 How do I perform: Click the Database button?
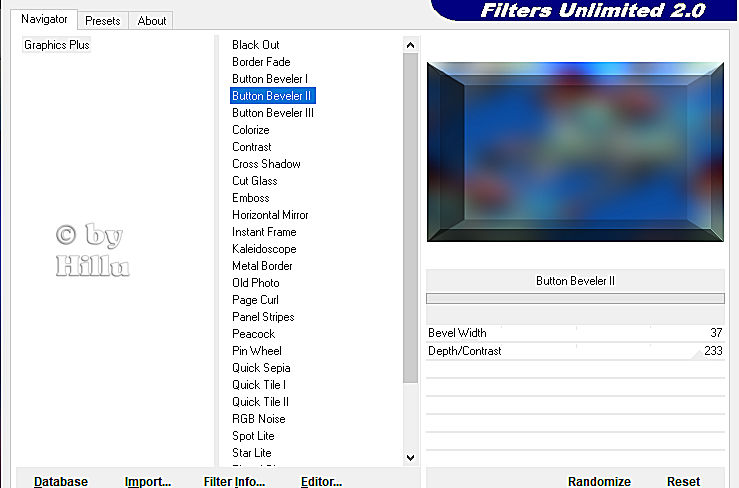[61, 481]
